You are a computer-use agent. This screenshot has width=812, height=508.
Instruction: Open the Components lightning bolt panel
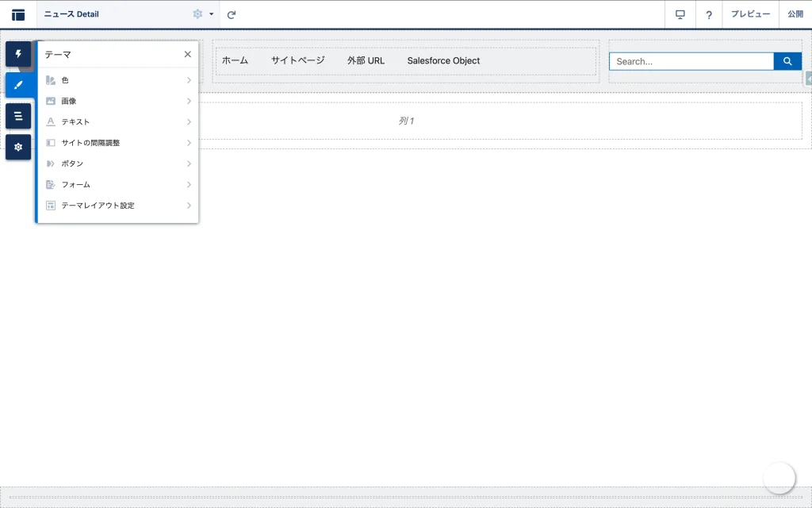coord(18,54)
